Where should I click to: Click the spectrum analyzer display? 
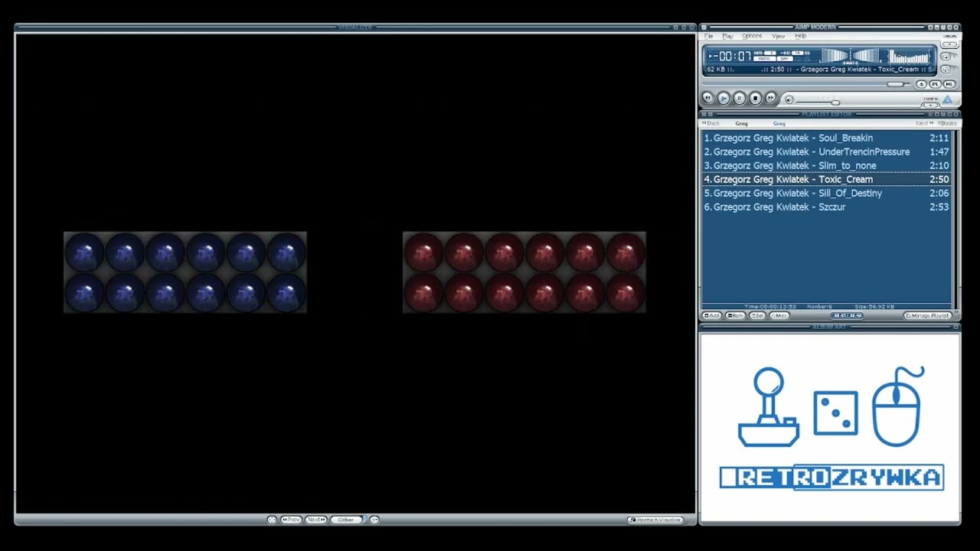click(909, 56)
